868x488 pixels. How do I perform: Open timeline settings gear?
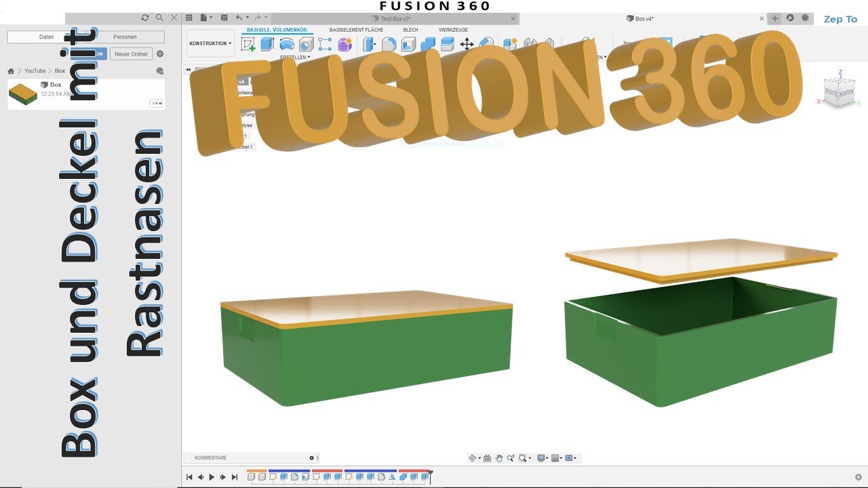pyautogui.click(x=859, y=477)
